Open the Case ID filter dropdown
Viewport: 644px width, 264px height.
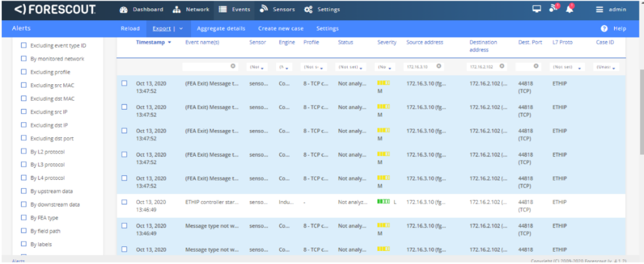606,67
